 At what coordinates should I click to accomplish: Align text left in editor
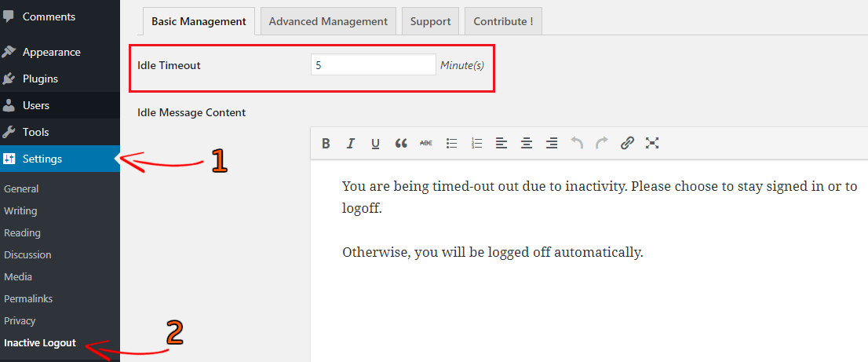click(501, 143)
